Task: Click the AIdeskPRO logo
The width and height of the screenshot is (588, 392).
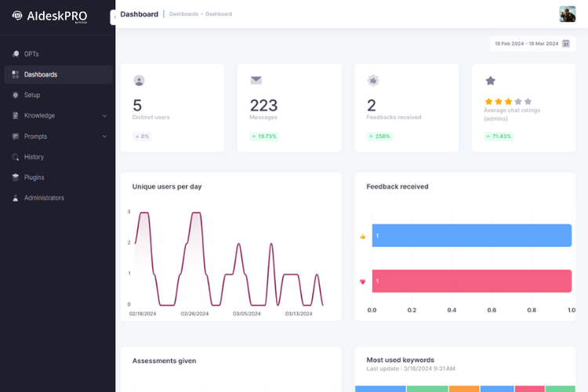Action: point(49,16)
